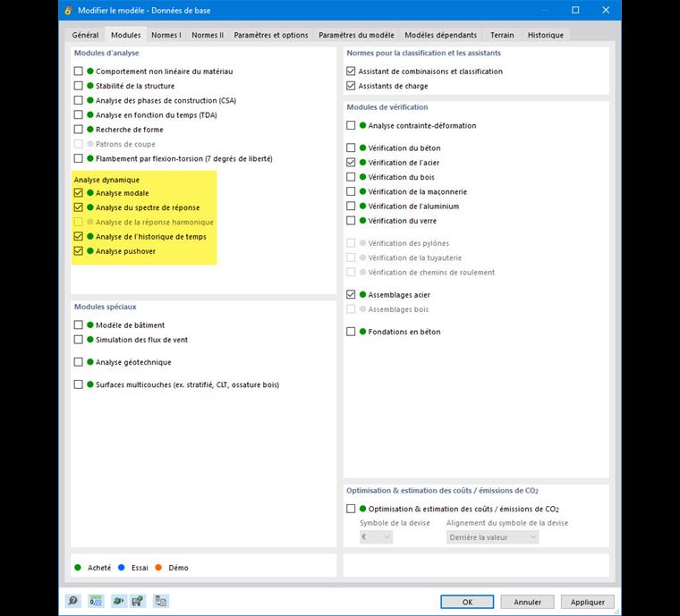Enable Comportement non linéaire du matériau
Image resolution: width=680 pixels, height=616 pixels.
click(78, 71)
